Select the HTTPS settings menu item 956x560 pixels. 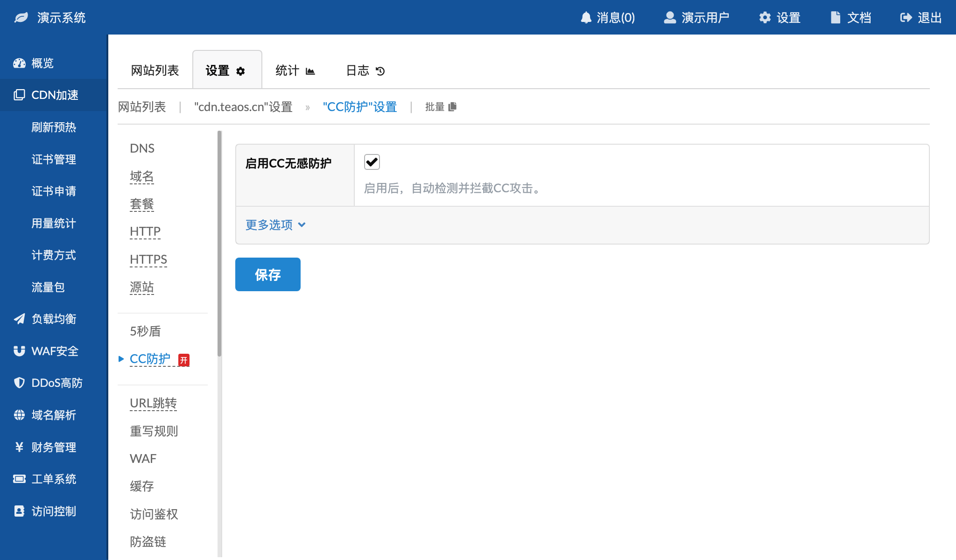click(x=148, y=259)
